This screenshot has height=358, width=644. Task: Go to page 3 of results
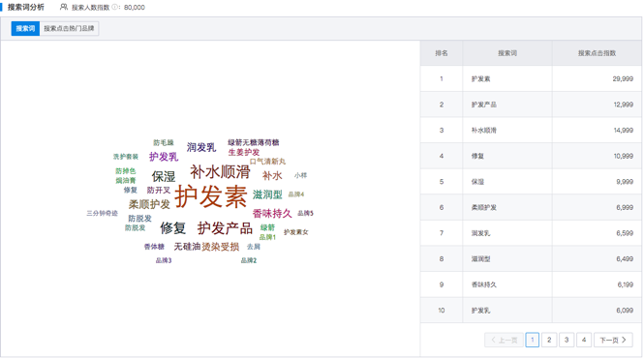pos(567,340)
